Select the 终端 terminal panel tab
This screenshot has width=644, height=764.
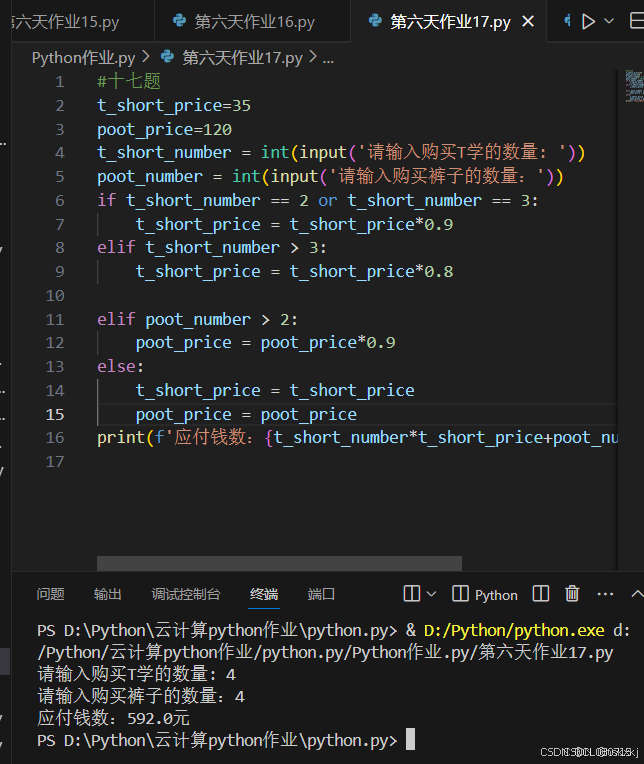(x=264, y=594)
